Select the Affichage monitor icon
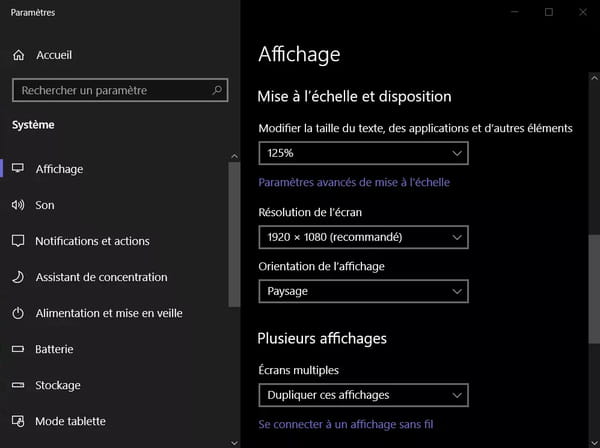Screen dimensions: 600x448 tap(18, 168)
